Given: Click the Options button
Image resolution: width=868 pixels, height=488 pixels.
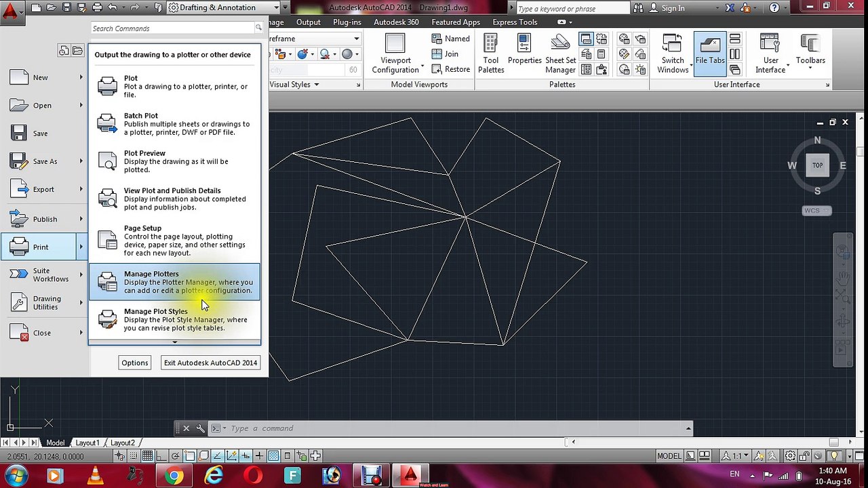Looking at the screenshot, I should pyautogui.click(x=134, y=363).
